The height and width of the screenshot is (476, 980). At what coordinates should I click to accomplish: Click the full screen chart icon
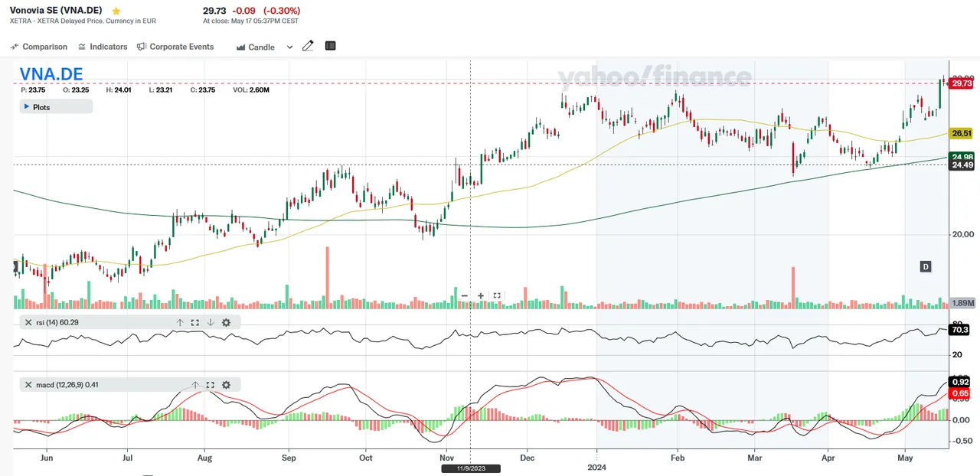pyautogui.click(x=497, y=295)
